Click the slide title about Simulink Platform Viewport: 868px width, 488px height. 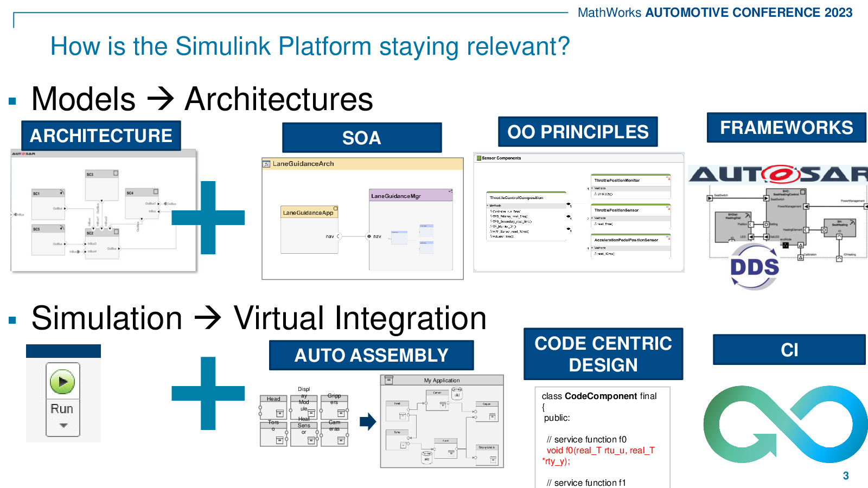coord(310,46)
